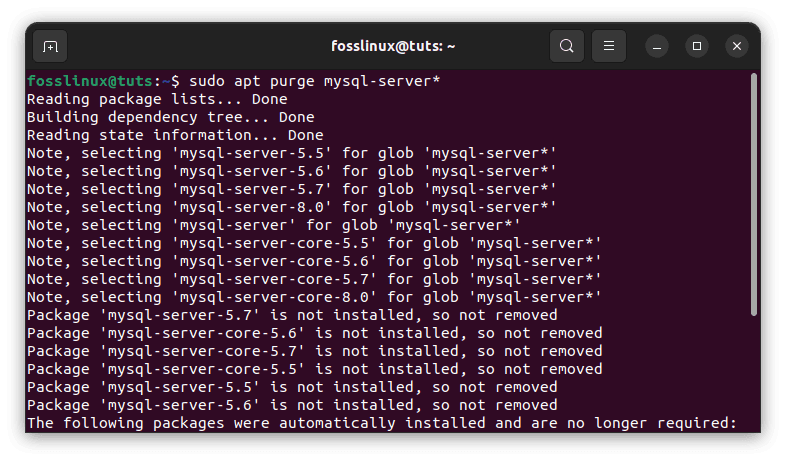Image resolution: width=786 pixels, height=461 pixels.
Task: Click the 'Building dependency tree... Done' line
Action: (170, 117)
